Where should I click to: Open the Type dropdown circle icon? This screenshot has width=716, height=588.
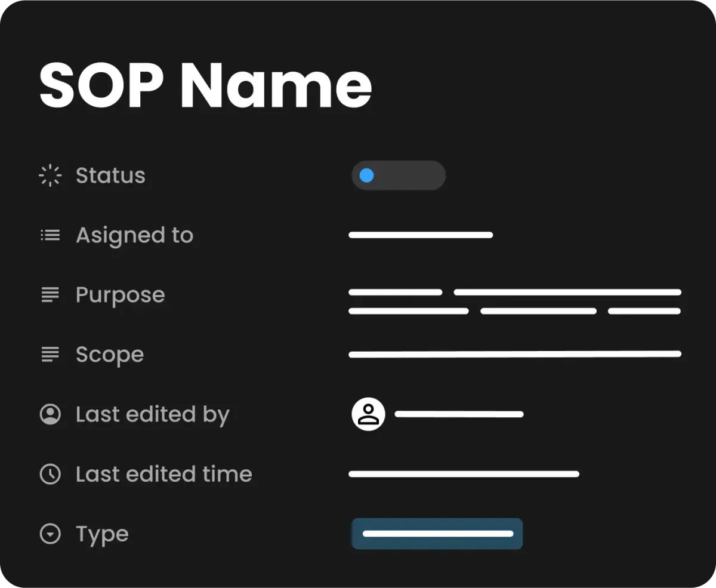pyautogui.click(x=50, y=534)
